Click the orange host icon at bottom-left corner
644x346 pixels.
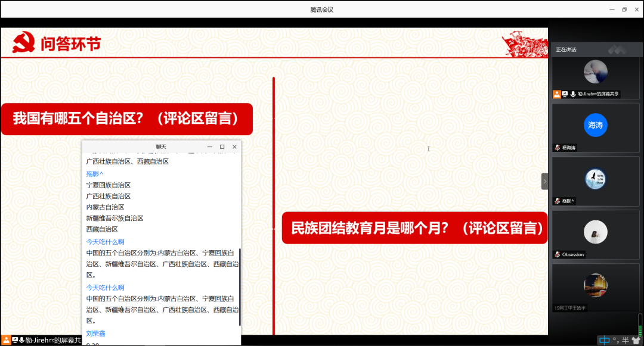(x=7, y=340)
